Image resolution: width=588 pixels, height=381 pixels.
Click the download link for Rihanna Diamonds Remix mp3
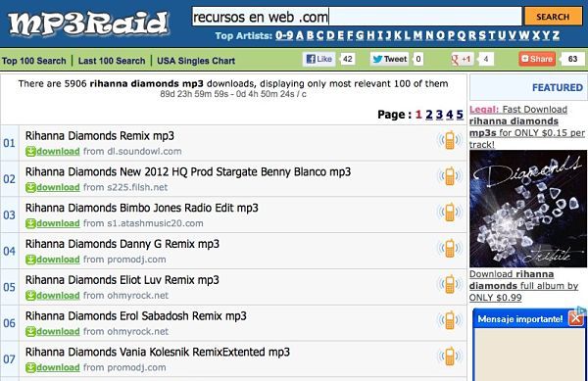pos(58,152)
